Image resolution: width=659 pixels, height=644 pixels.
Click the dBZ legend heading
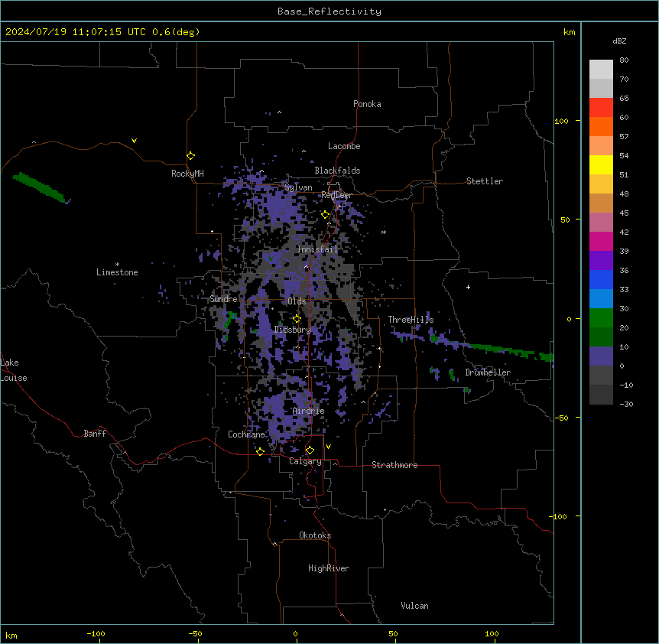[619, 41]
